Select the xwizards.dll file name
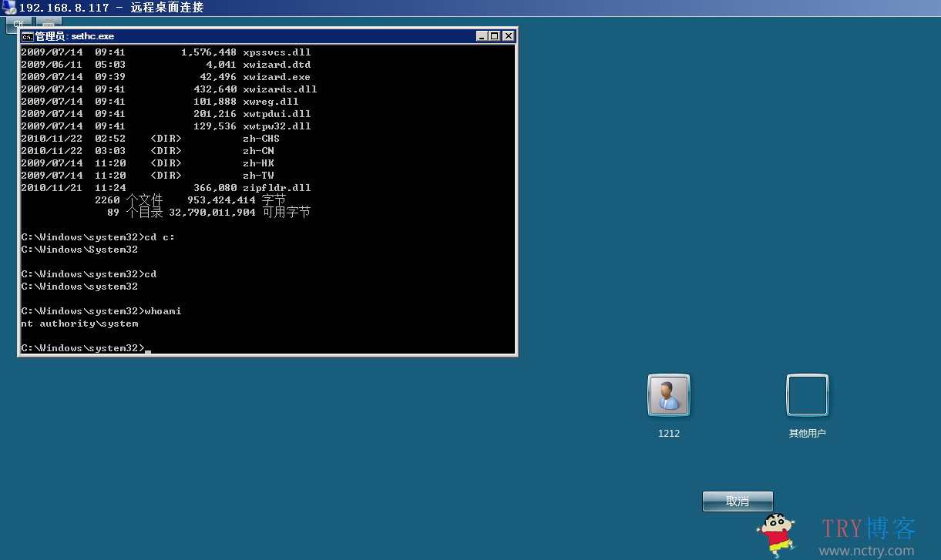The image size is (941, 560). pyautogui.click(x=280, y=89)
